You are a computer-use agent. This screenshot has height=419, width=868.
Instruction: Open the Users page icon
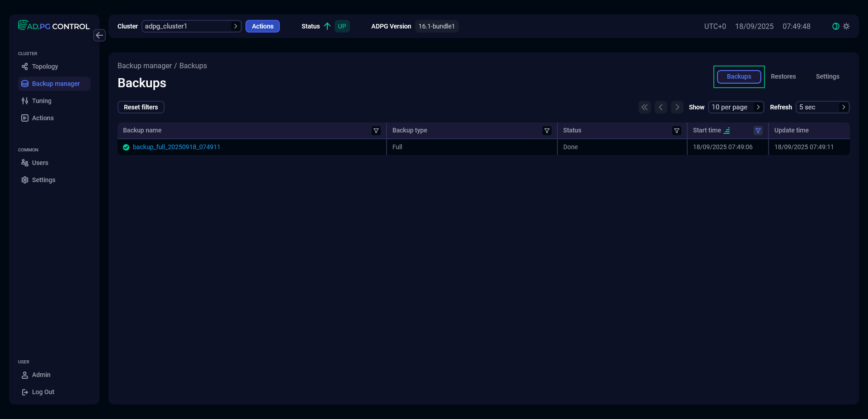click(24, 163)
